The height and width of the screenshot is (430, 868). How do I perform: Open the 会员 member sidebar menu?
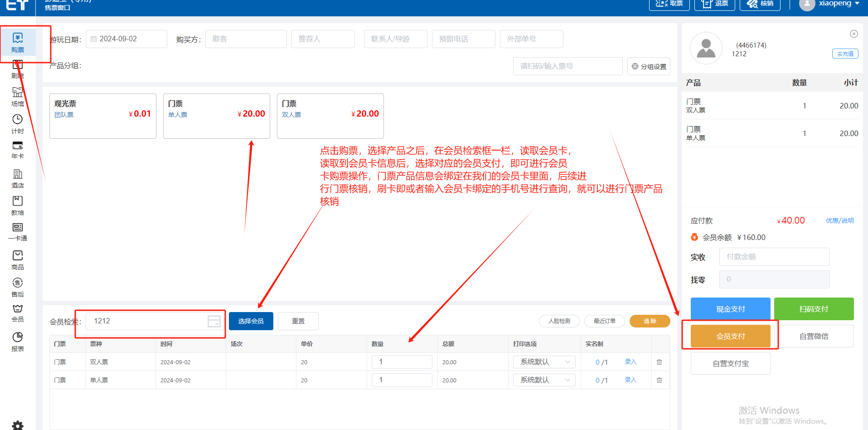tap(18, 313)
